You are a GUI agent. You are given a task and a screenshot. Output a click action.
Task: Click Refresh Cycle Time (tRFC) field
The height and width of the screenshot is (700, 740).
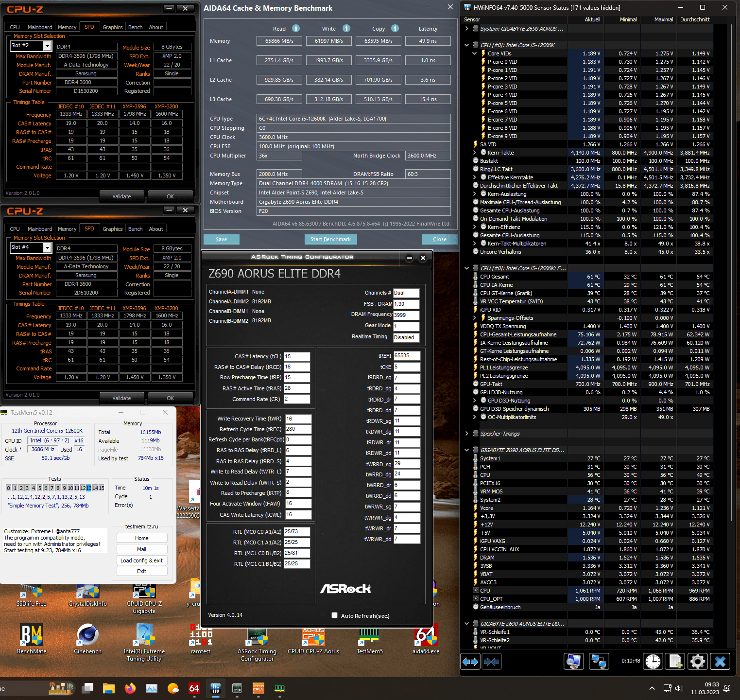tap(298, 429)
